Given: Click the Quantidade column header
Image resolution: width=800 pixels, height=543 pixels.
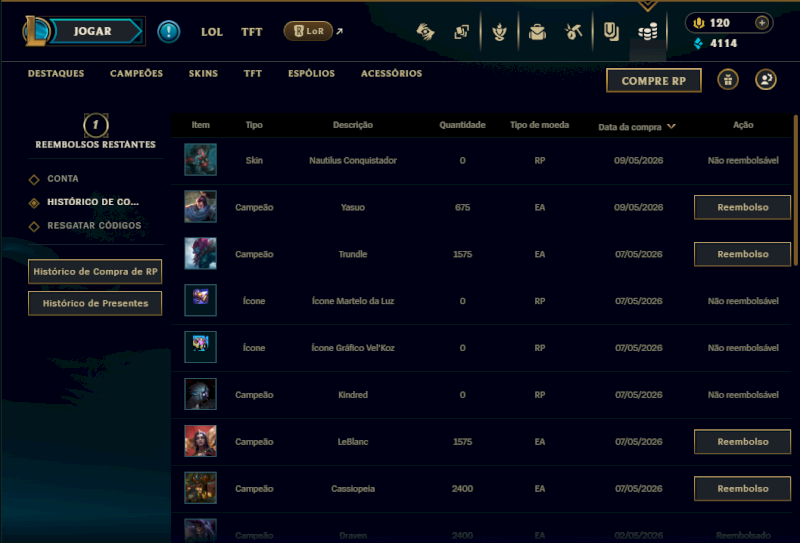Looking at the screenshot, I should 462,125.
